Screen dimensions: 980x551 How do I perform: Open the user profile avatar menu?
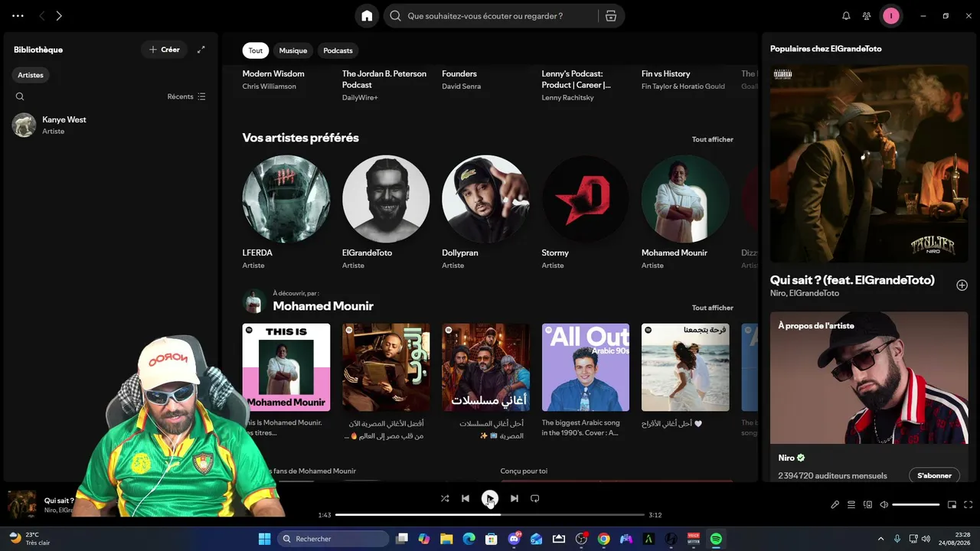point(890,16)
